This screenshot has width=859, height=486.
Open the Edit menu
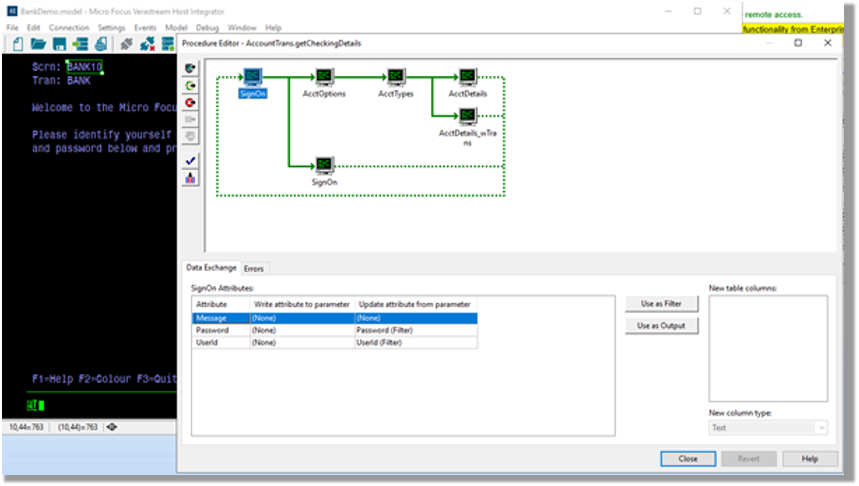[33, 27]
